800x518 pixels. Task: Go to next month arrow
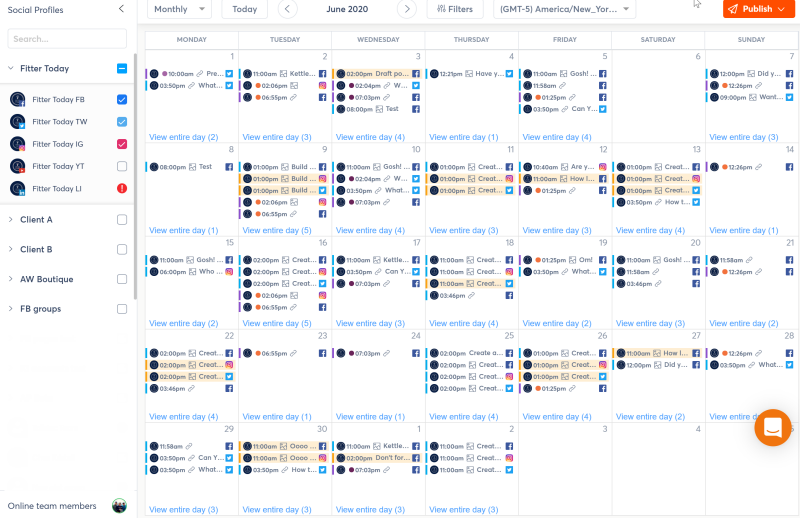pos(407,9)
